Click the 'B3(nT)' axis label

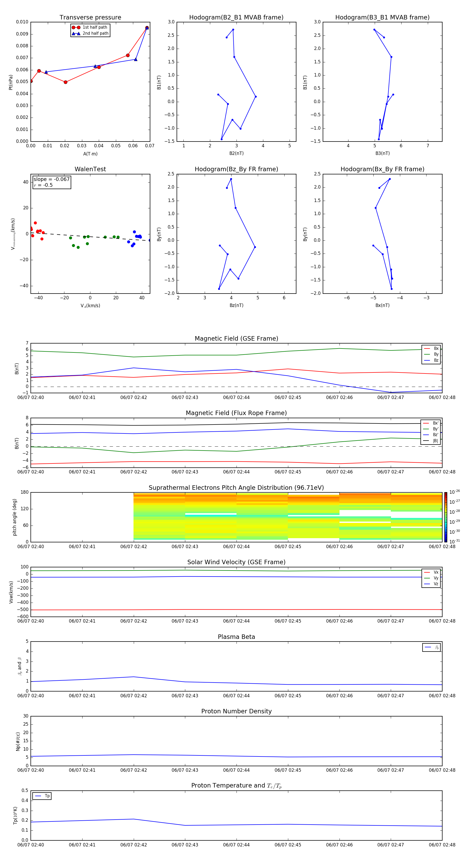tap(382, 153)
